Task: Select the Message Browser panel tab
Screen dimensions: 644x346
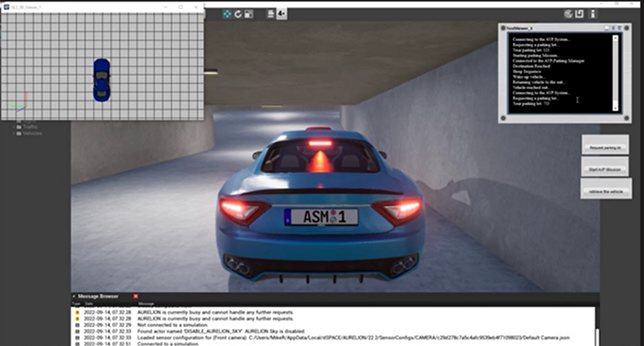Action: pyautogui.click(x=98, y=296)
